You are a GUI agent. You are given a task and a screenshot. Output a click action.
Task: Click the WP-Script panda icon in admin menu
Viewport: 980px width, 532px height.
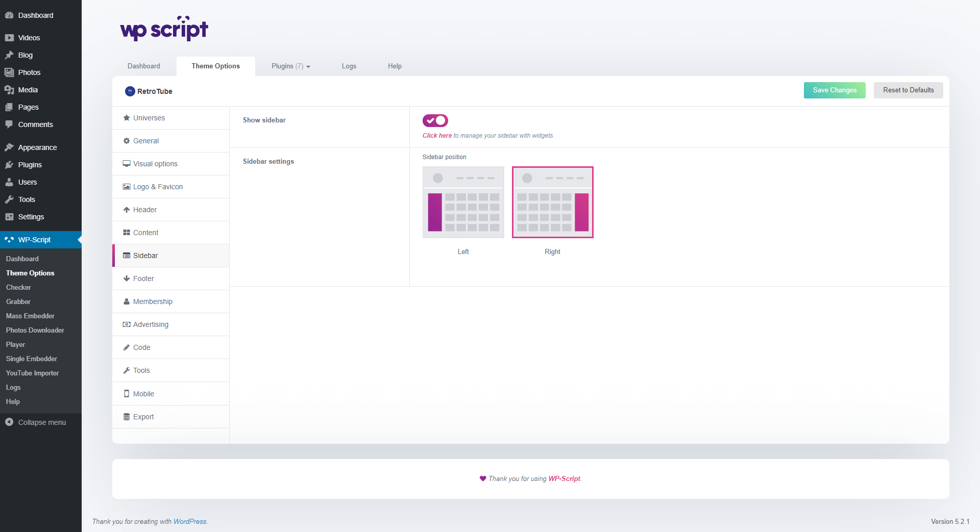tap(9, 240)
